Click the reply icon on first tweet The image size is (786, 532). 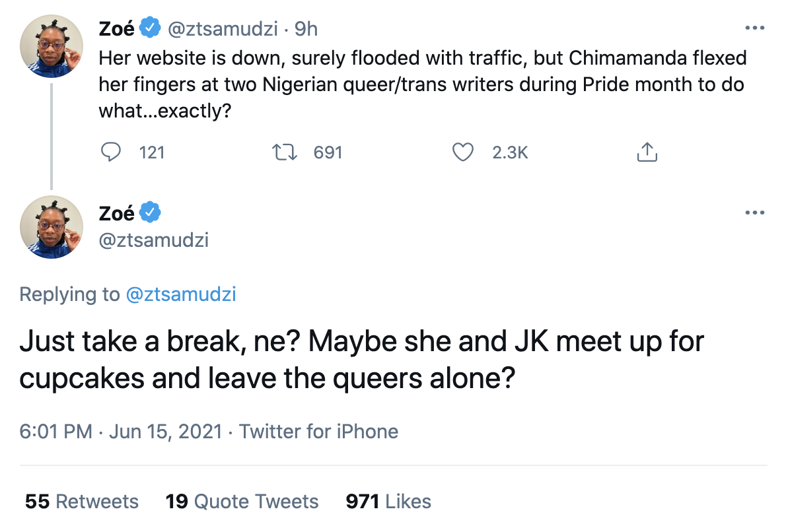click(111, 152)
